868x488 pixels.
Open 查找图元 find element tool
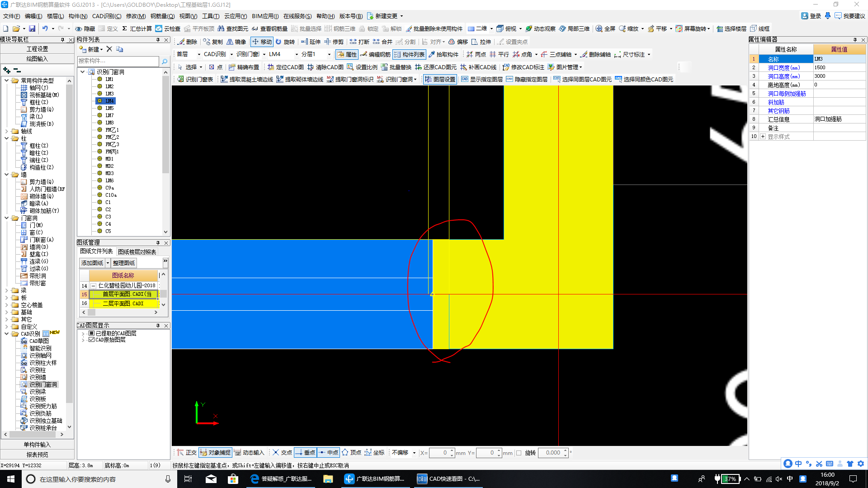pos(233,28)
